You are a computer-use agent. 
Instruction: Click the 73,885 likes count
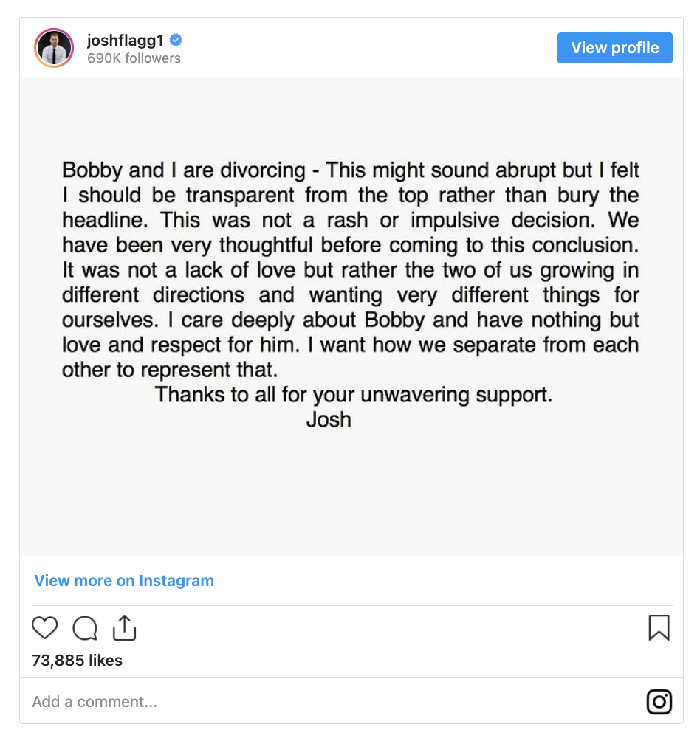[x=77, y=661]
